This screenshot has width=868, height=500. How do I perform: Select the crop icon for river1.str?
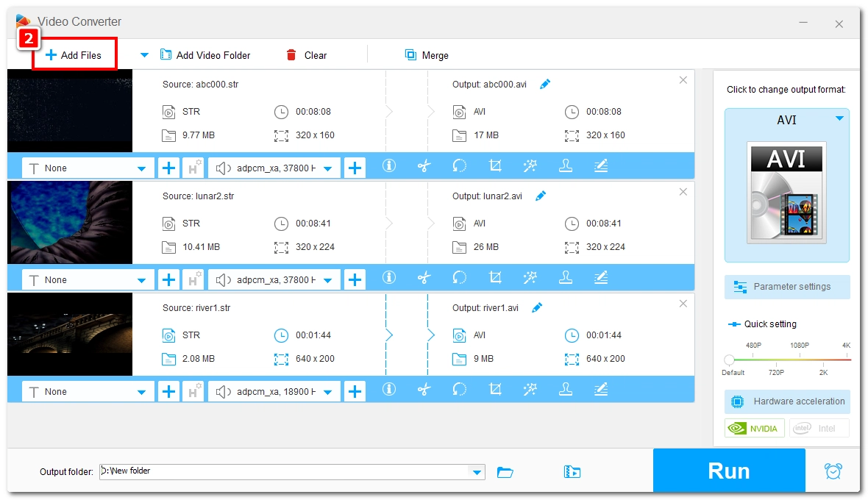coord(495,390)
